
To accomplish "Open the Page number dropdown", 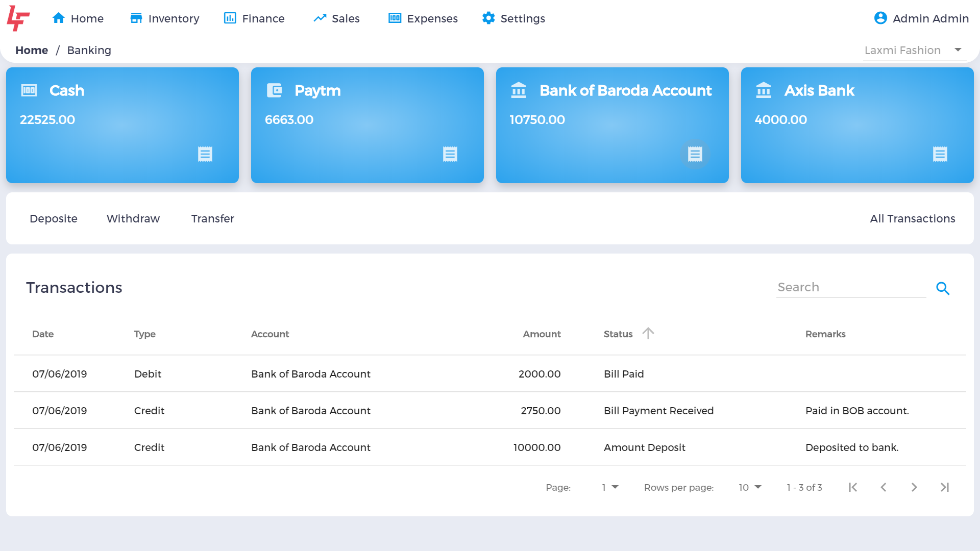I will [x=610, y=487].
